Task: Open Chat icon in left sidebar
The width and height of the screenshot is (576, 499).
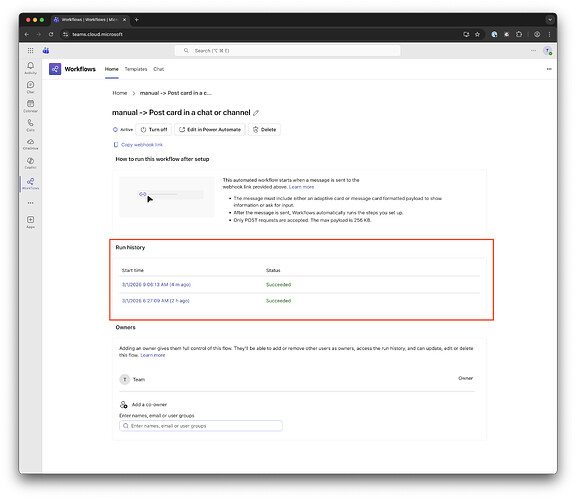Action: click(x=30, y=86)
